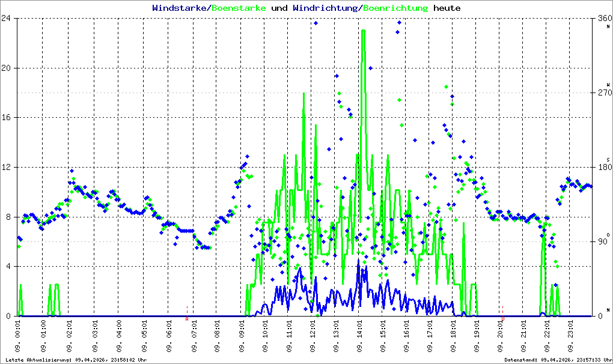The width and height of the screenshot is (613, 364).
Task: Click the 09. 14:01 time axis label
Action: [359, 336]
